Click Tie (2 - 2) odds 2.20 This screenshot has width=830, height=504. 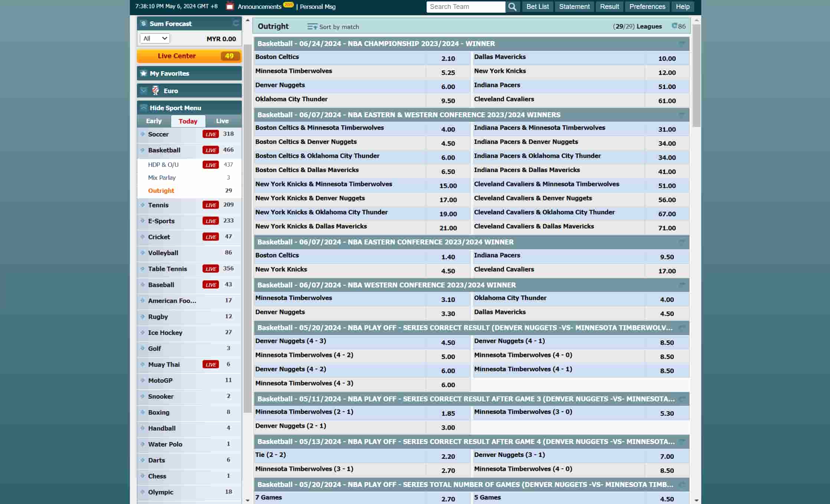[x=448, y=456]
